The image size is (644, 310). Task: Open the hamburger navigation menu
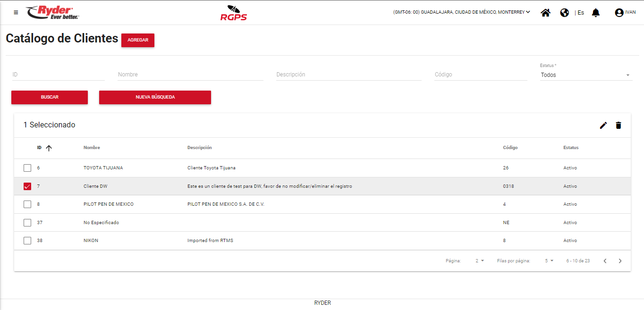[16, 13]
